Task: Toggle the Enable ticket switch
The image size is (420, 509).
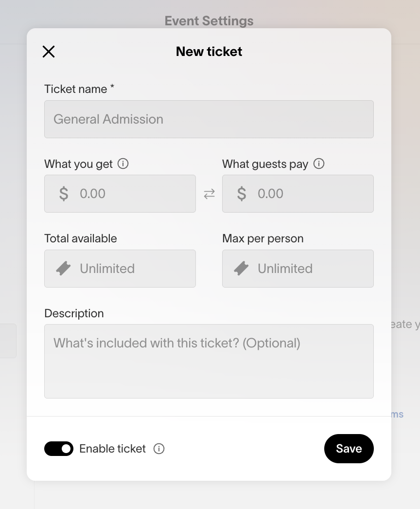Action: coord(59,449)
